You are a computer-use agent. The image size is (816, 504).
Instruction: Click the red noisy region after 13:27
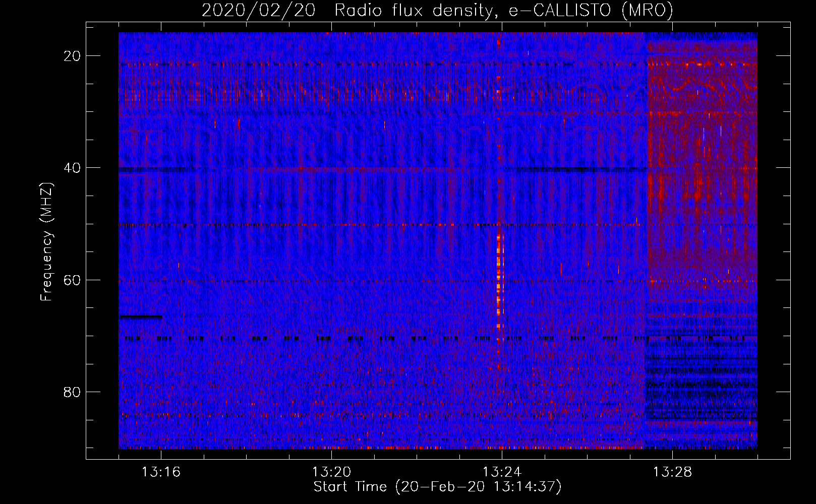click(702, 171)
